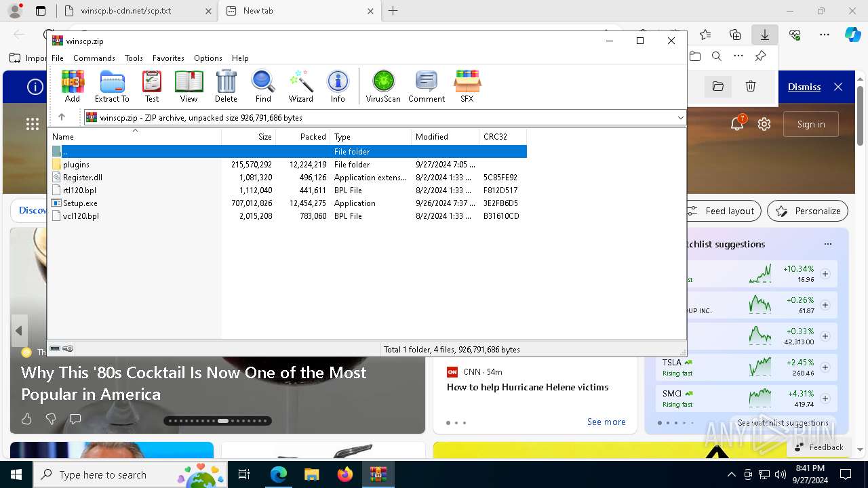Open the Commands menu
868x488 pixels.
[x=94, y=58]
